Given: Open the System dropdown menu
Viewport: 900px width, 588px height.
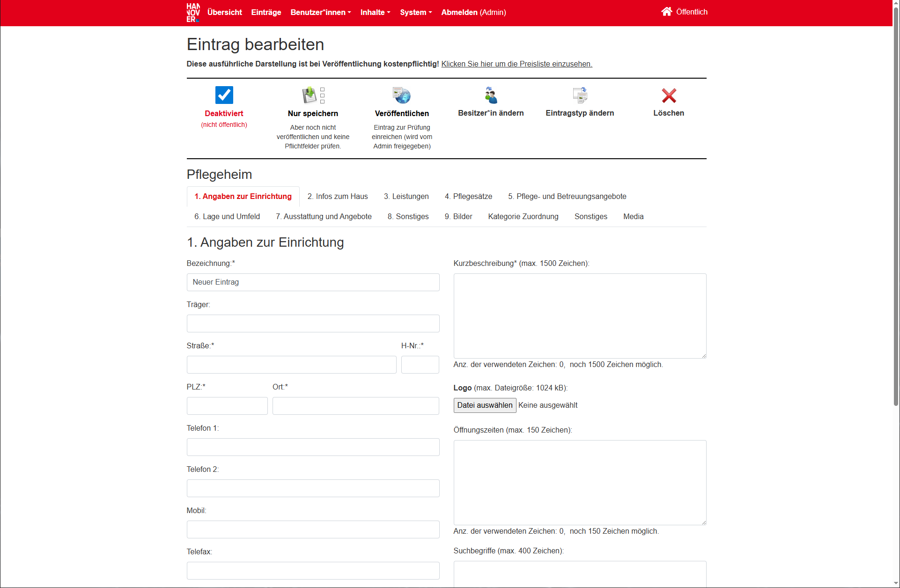Looking at the screenshot, I should coord(415,13).
